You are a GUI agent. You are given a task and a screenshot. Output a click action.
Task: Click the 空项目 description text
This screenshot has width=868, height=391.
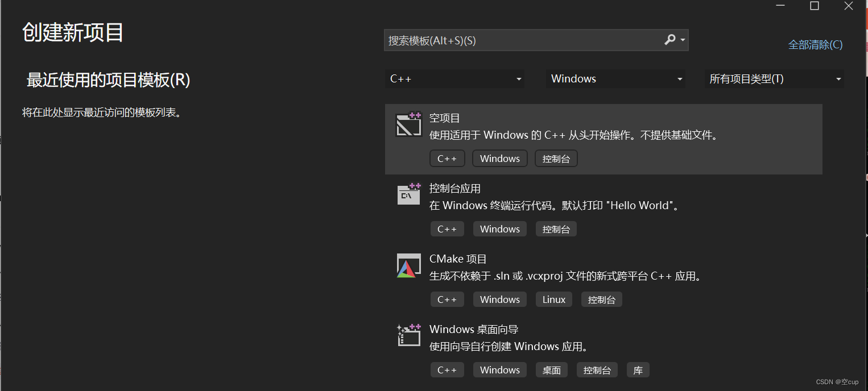point(576,135)
